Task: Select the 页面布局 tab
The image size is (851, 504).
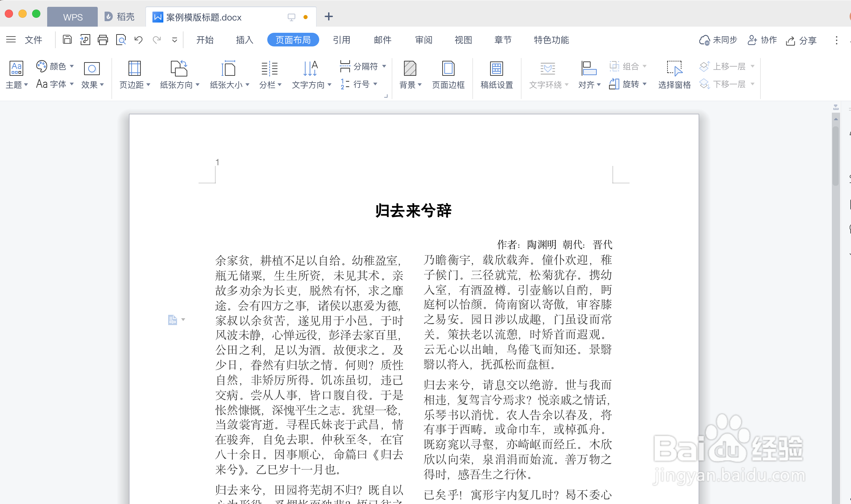Action: point(293,40)
